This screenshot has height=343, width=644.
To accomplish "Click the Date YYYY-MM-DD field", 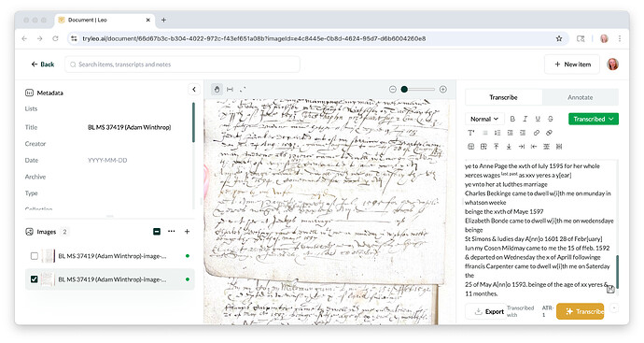I will [x=107, y=161].
